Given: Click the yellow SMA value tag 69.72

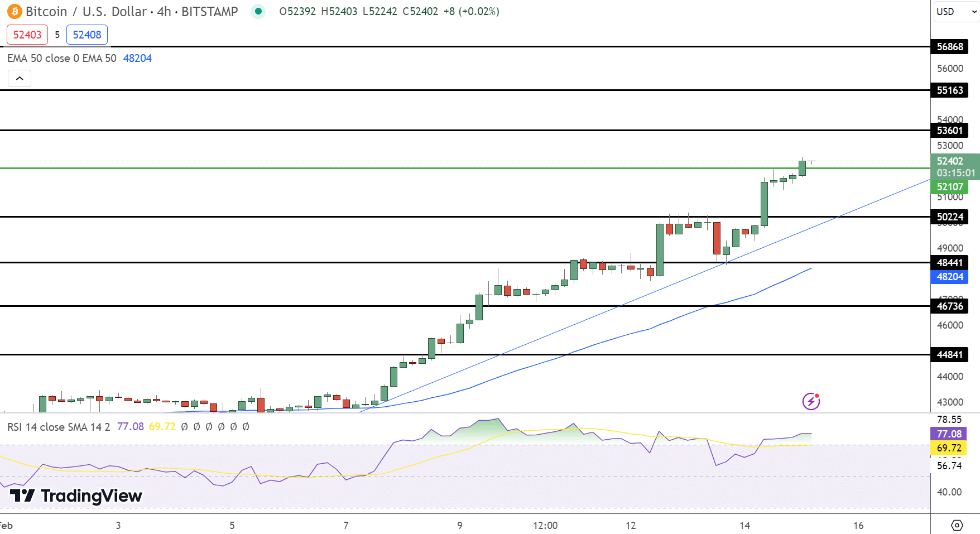Looking at the screenshot, I should click(x=949, y=448).
